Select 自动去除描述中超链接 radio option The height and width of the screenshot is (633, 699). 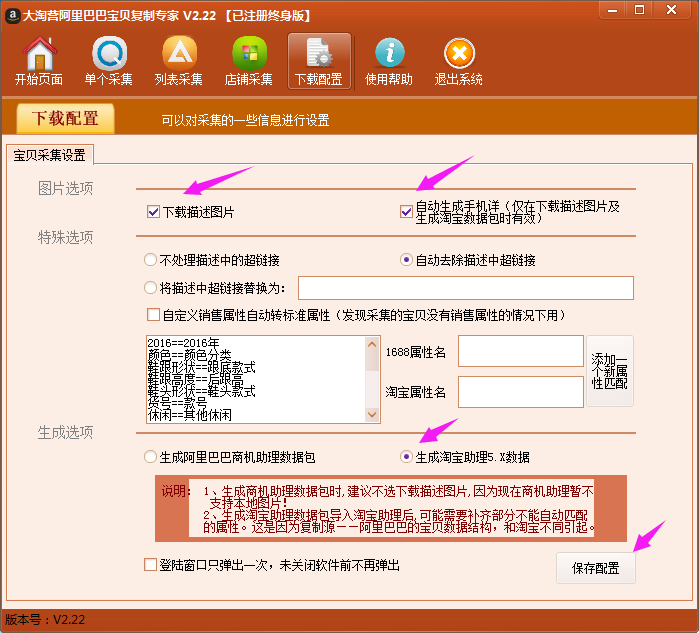(406, 260)
